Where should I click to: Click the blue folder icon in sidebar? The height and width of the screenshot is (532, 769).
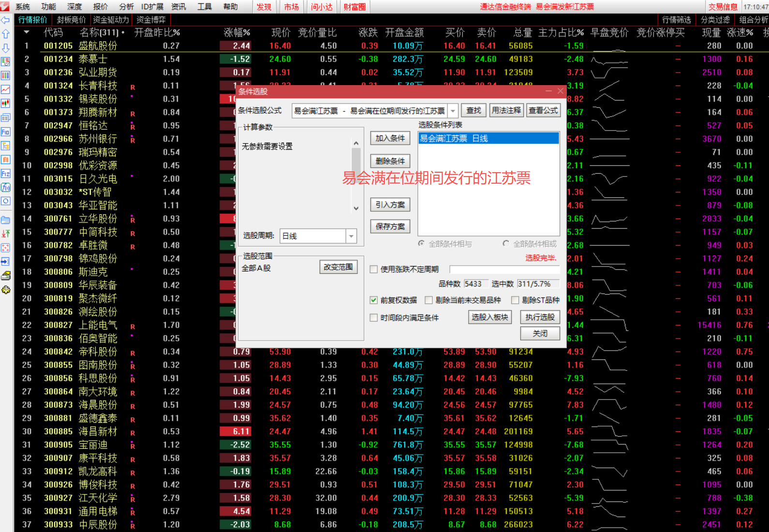[6, 220]
